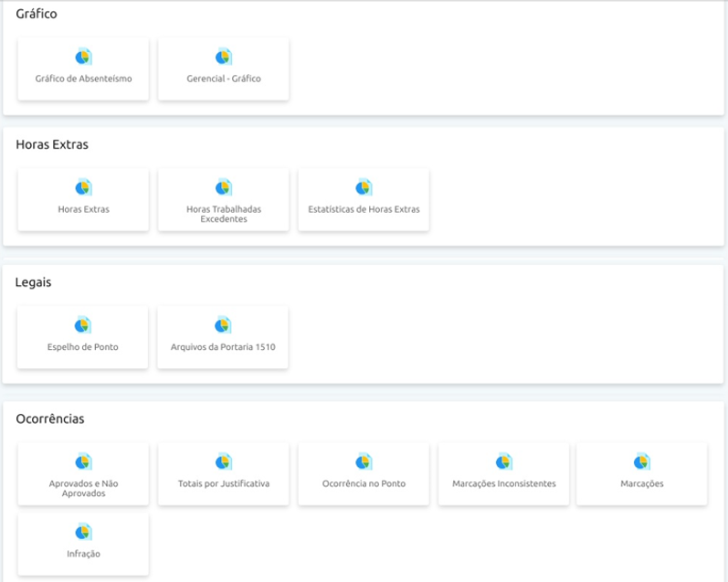Click the Ocorrência no Ponto icon

click(364, 462)
